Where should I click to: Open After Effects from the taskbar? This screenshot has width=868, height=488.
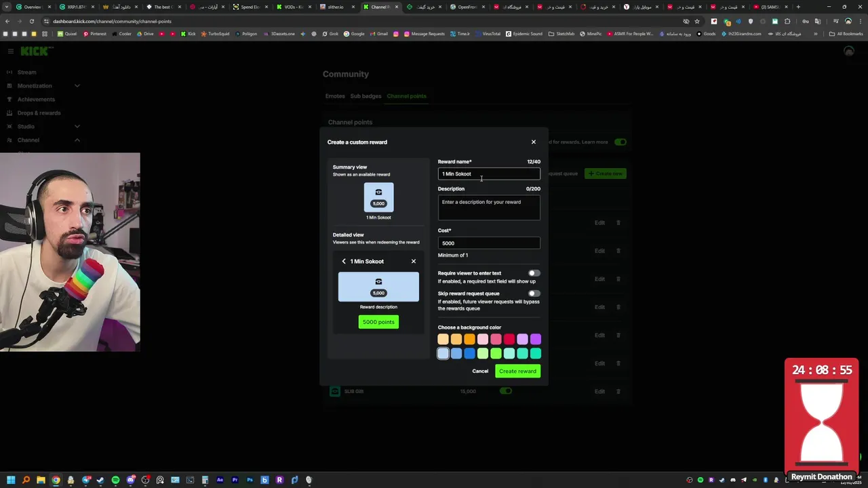[x=220, y=480]
